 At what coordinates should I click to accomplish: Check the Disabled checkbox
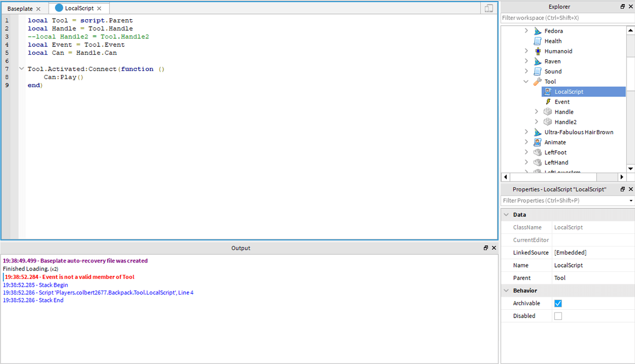pyautogui.click(x=558, y=316)
